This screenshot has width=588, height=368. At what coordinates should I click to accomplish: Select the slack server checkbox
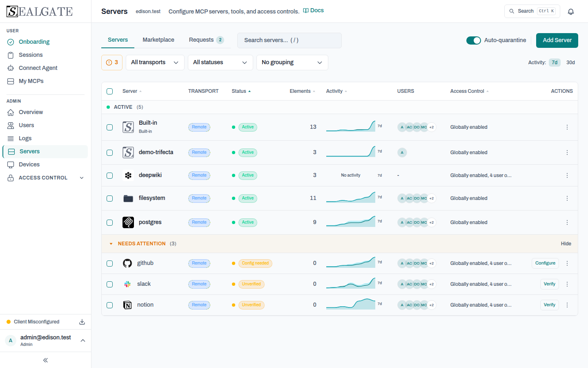coord(109,284)
